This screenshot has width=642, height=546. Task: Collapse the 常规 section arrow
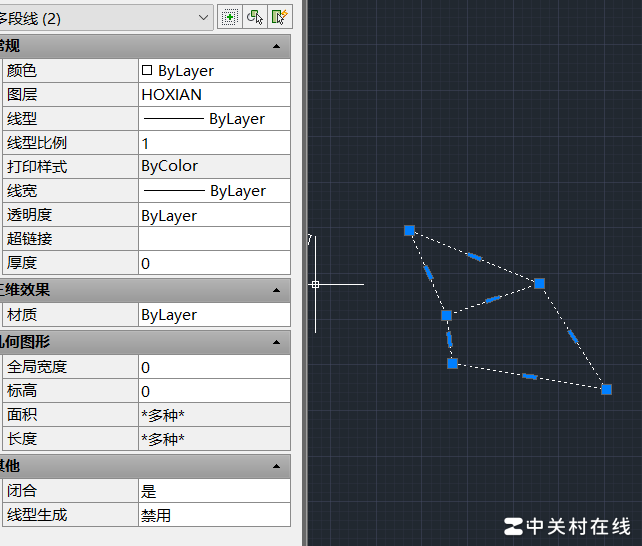coord(276,46)
